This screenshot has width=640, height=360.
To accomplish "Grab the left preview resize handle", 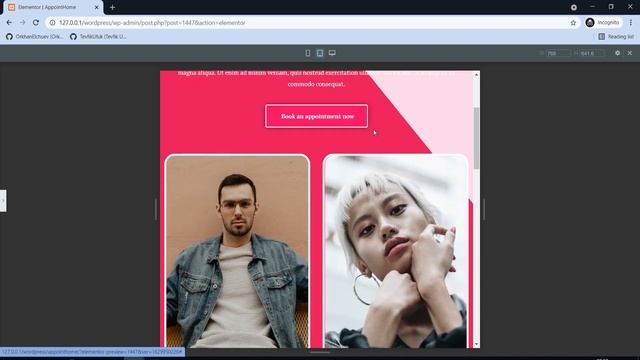I will (x=156, y=209).
